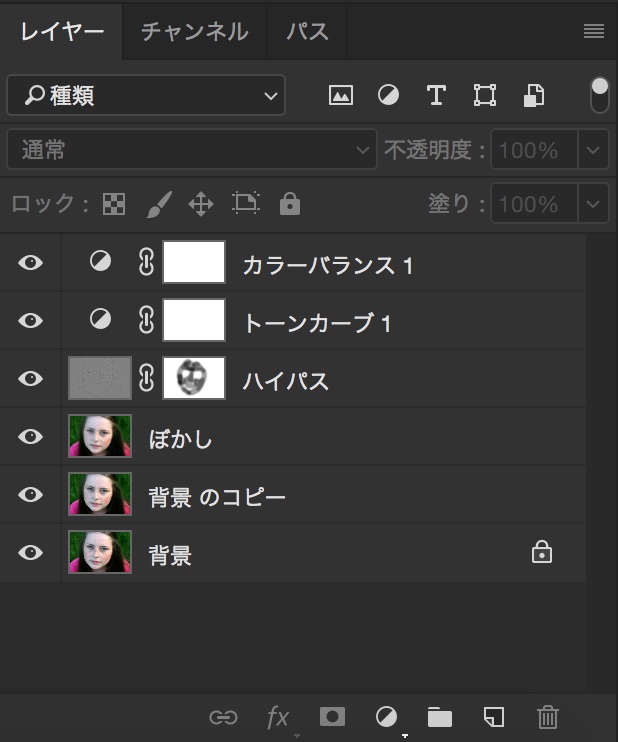618x742 pixels.
Task: Switch to the チャンネル tab
Action: coord(194,32)
